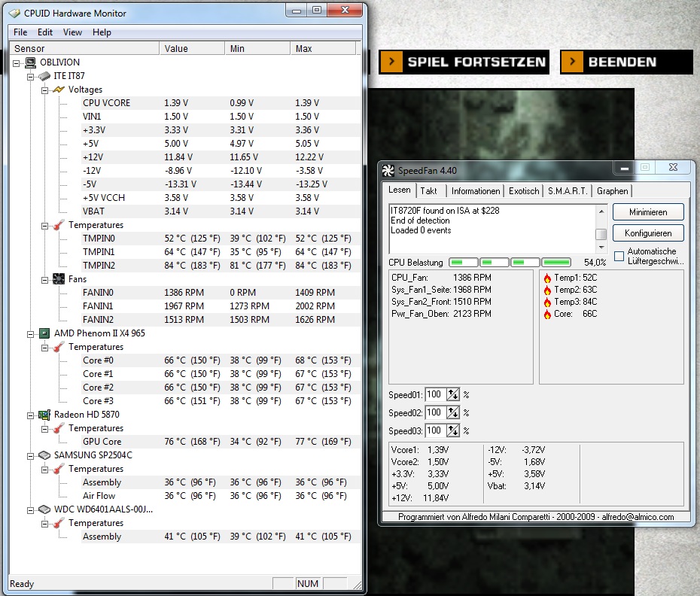The width and height of the screenshot is (700, 596).
Task: Click thermometer icon under SAMSUNG SP2504C
Action: pos(59,469)
